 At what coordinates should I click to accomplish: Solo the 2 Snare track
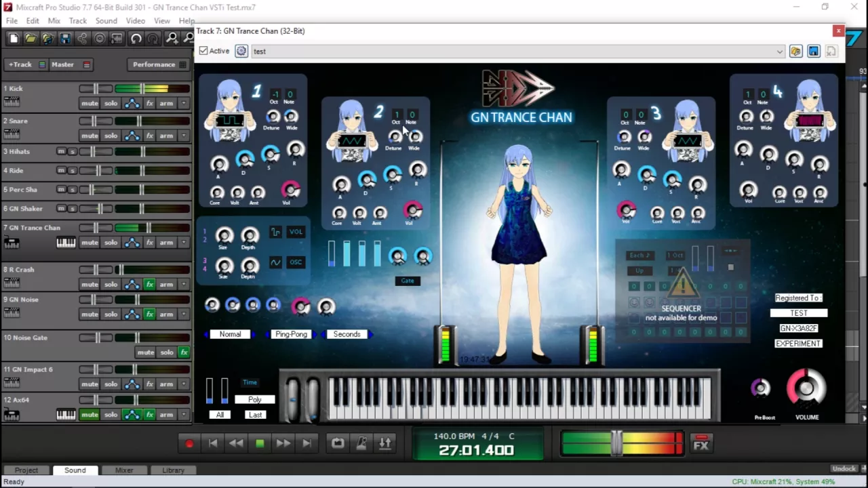click(111, 136)
